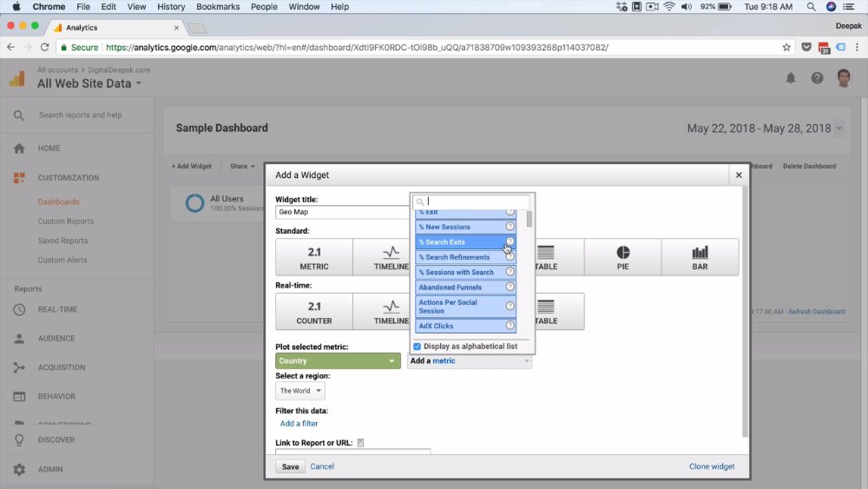Click the help icon beside AdX Clicks
The width and height of the screenshot is (868, 489).
(510, 326)
